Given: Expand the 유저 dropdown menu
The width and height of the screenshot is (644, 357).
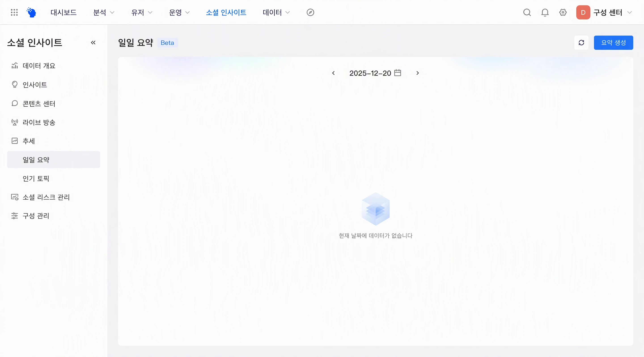Looking at the screenshot, I should coord(142,12).
